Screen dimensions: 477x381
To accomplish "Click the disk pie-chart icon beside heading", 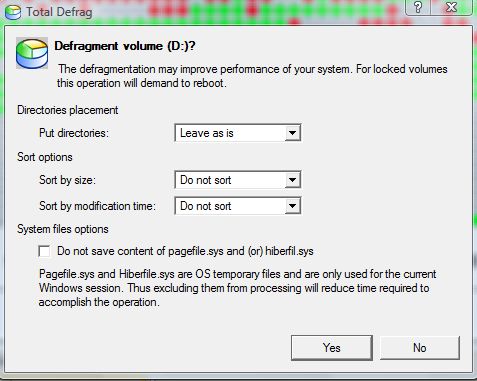I will 32,53.
